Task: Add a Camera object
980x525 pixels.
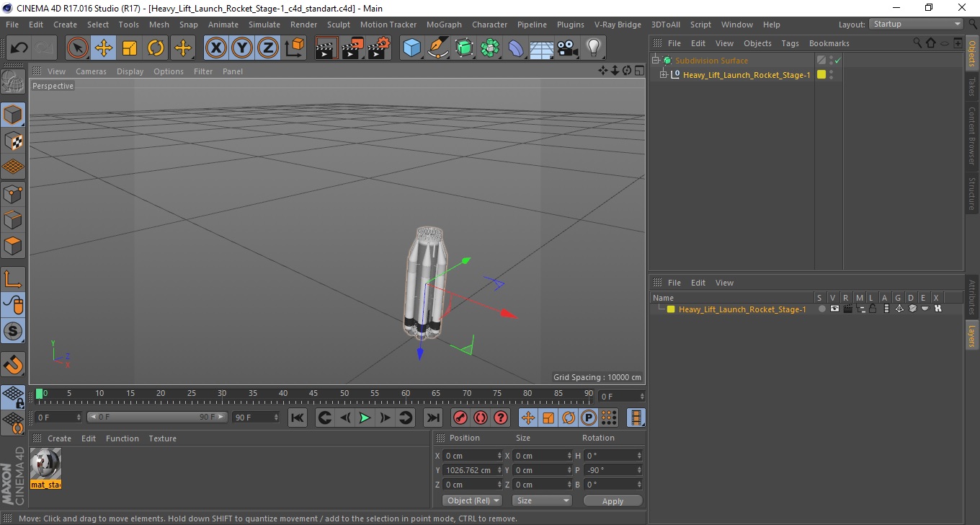Action: click(x=568, y=48)
